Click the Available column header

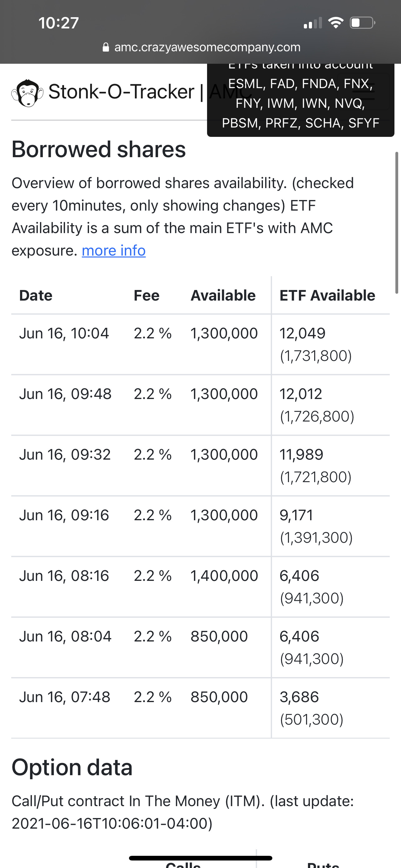(223, 296)
